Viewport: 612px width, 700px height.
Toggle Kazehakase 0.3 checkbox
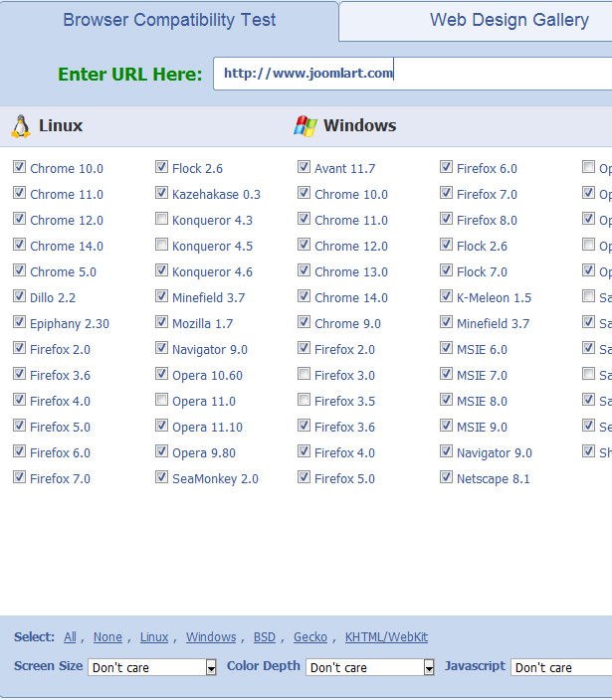coord(161,193)
